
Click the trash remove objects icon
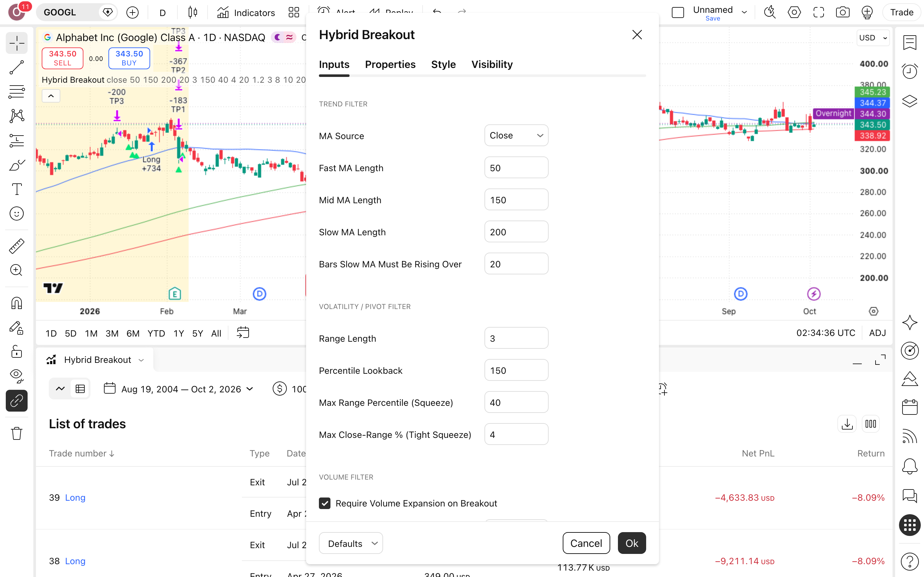click(x=16, y=433)
